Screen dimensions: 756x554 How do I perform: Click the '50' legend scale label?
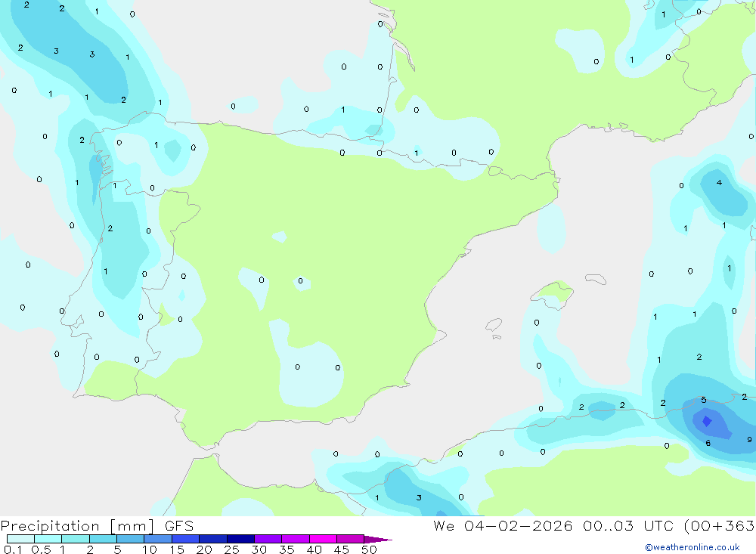pyautogui.click(x=369, y=549)
